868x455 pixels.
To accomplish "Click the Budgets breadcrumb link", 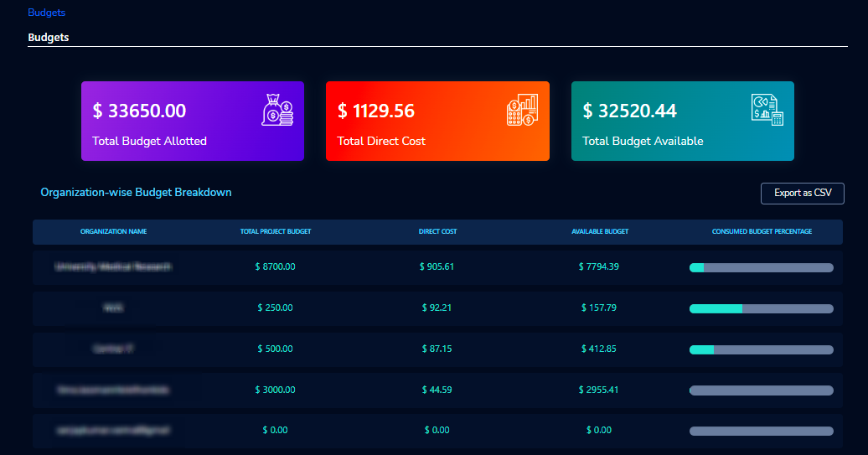I will [47, 13].
